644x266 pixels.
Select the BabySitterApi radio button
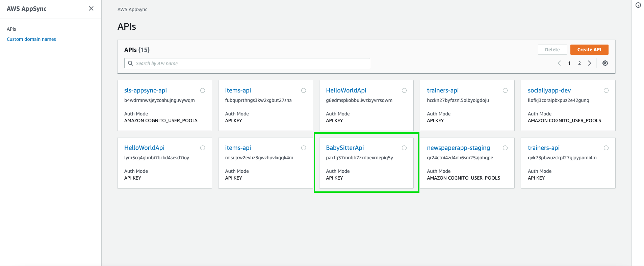point(404,148)
